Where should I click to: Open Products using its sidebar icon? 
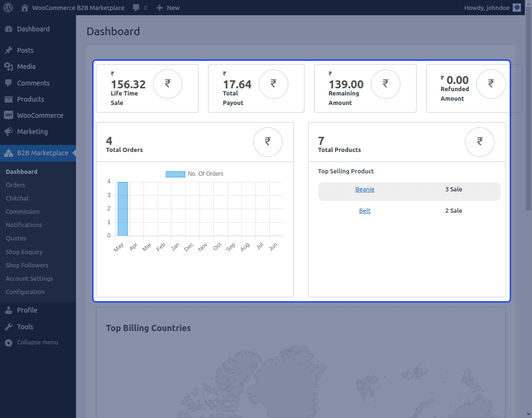[x=9, y=99]
